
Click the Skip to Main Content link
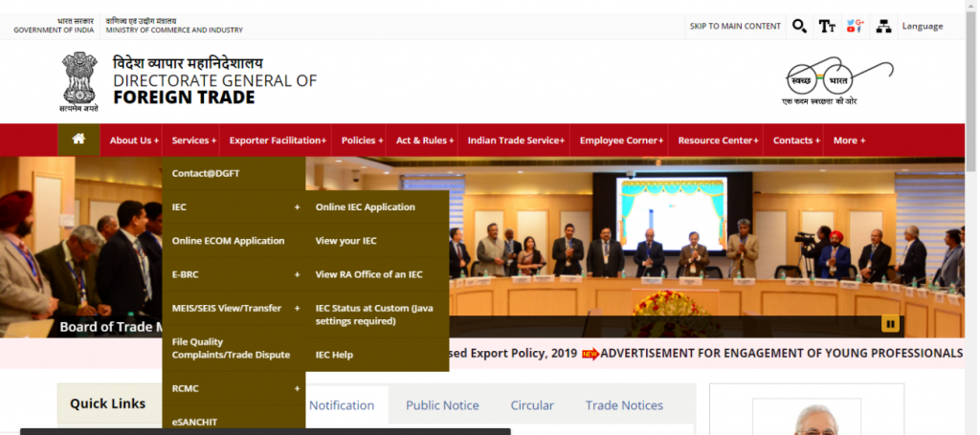pos(735,26)
